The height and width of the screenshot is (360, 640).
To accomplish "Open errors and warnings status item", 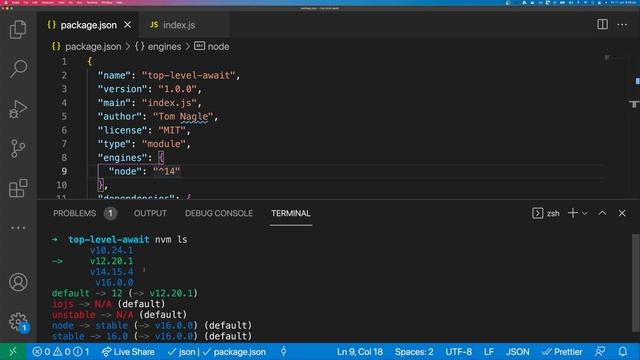I will (x=60, y=351).
